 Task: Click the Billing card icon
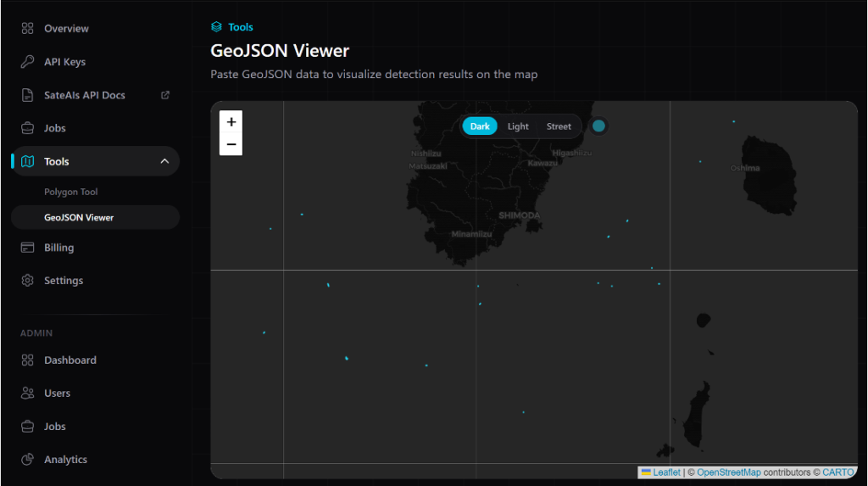click(27, 247)
